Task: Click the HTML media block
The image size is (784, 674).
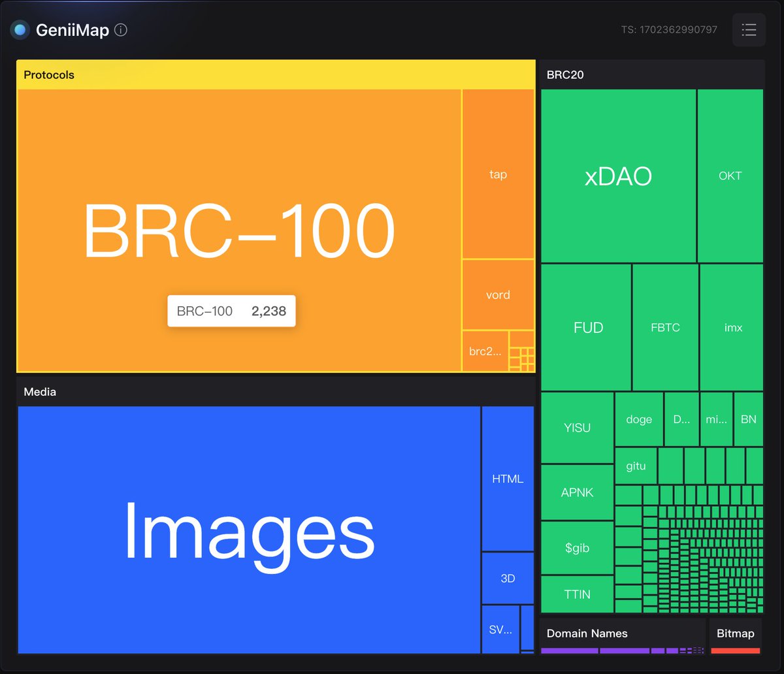Action: (x=508, y=479)
